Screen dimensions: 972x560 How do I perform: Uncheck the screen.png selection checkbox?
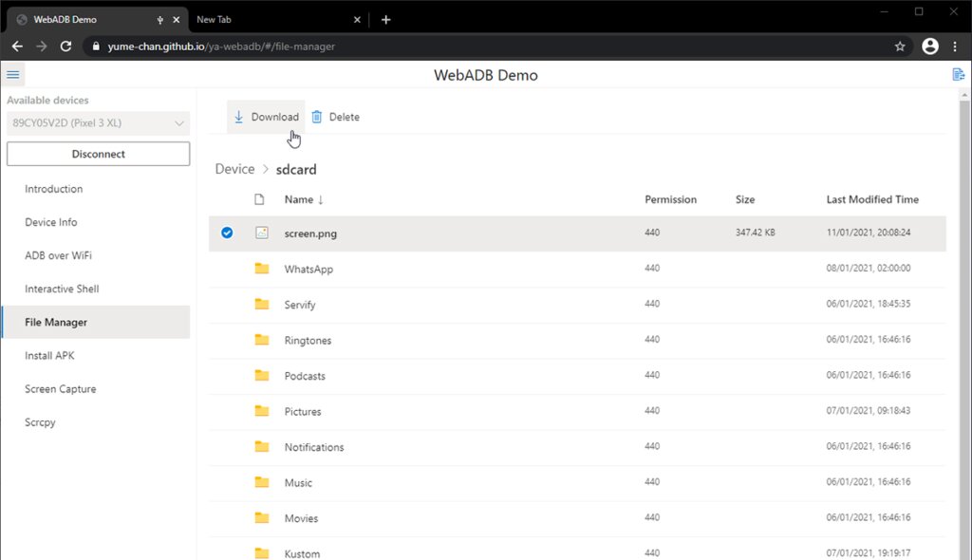click(226, 233)
